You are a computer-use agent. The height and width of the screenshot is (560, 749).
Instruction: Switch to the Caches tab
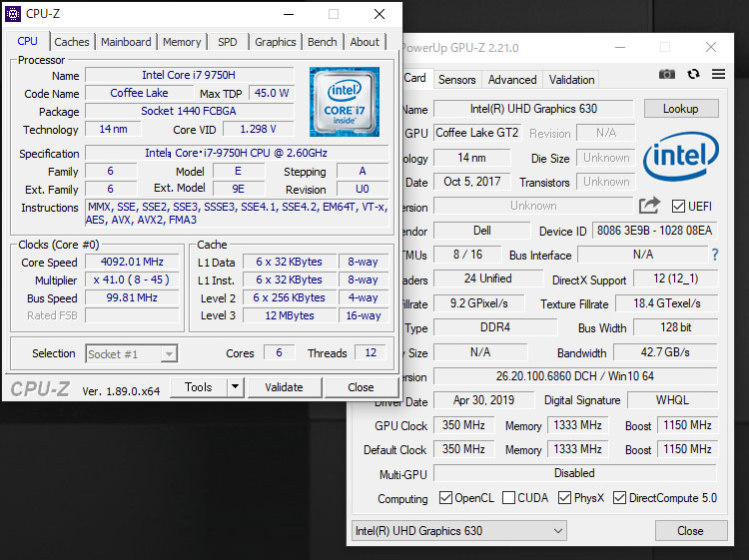click(72, 42)
